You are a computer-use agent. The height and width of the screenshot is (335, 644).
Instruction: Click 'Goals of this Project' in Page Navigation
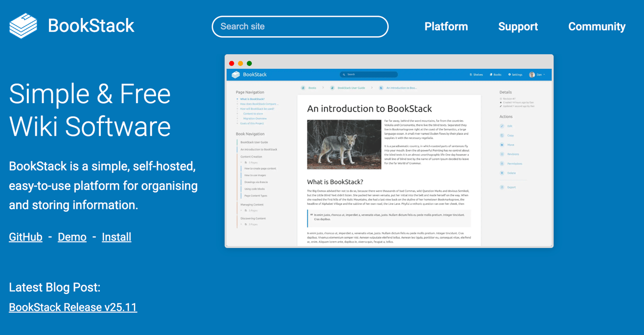252,123
